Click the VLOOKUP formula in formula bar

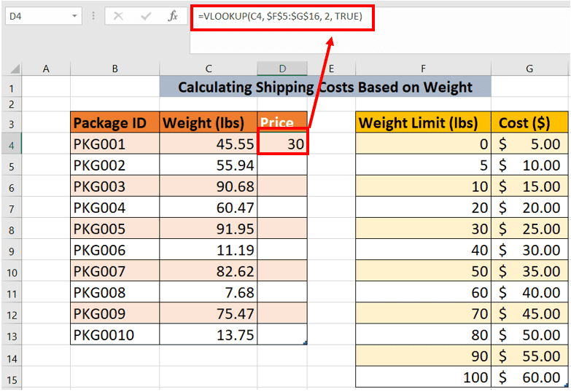tap(281, 16)
